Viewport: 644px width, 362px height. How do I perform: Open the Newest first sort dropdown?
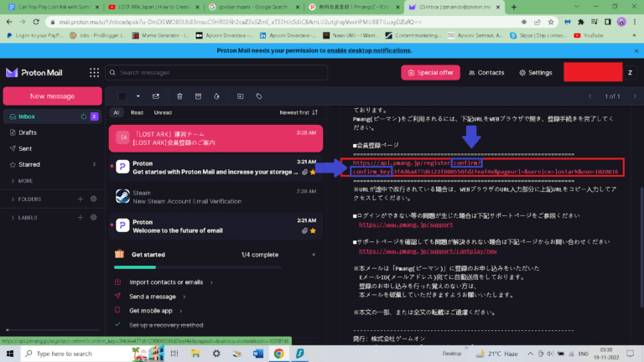[x=299, y=112]
